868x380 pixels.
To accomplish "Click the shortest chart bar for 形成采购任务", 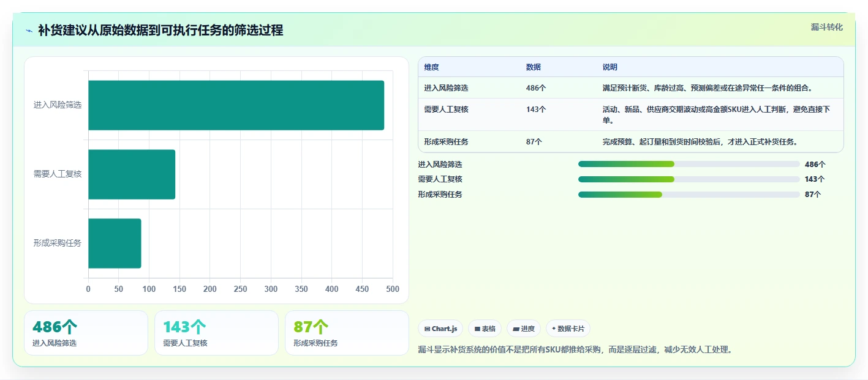I will 115,244.
